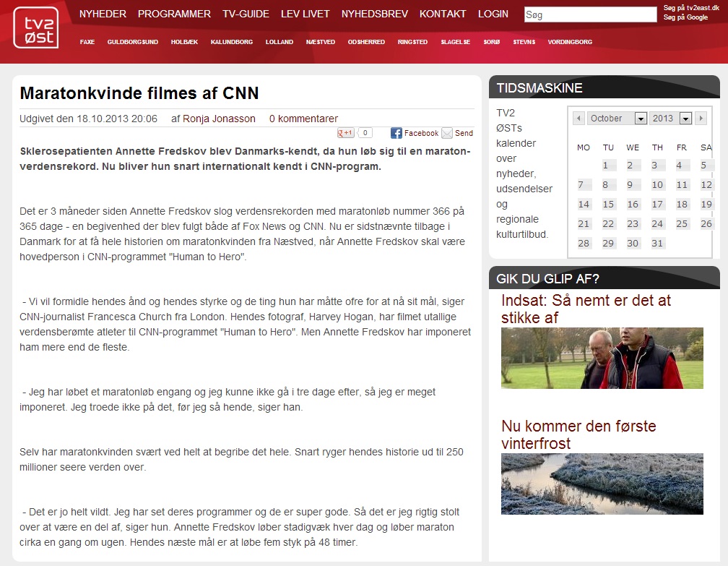Click the publish date 18.10.2013 20:06
The height and width of the screenshot is (566, 728).
tap(117, 119)
